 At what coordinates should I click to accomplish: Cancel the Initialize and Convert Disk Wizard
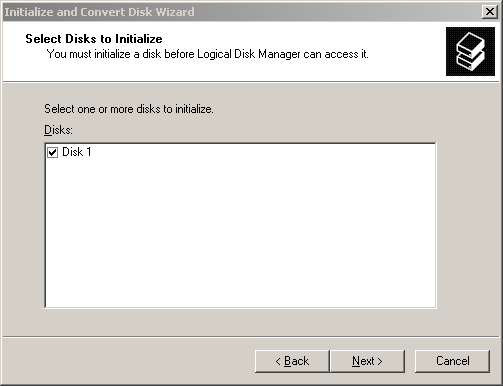pyautogui.click(x=452, y=361)
